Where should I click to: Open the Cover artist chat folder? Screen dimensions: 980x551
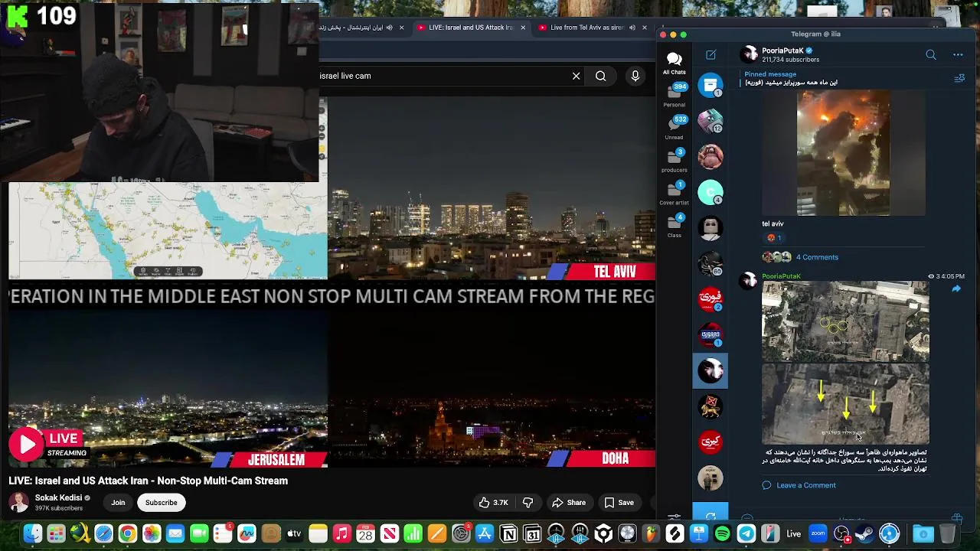click(674, 194)
